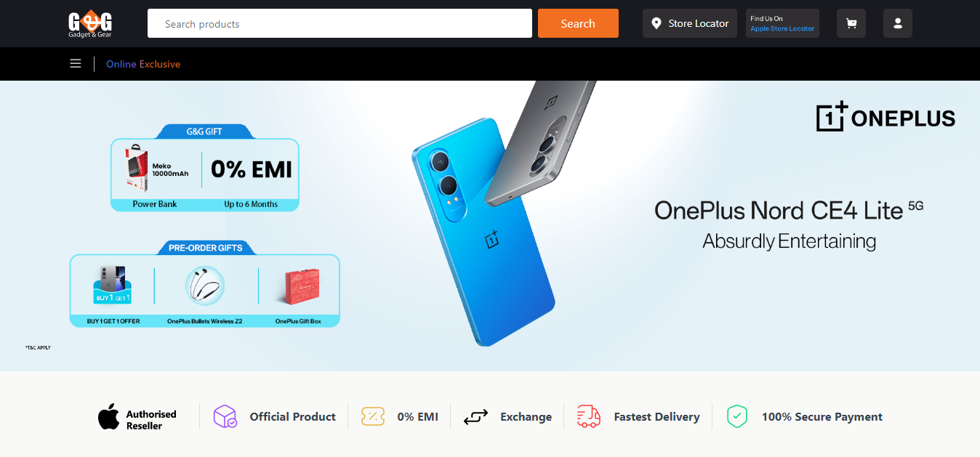980x457 pixels.
Task: Click the 0% EMI coupon icon
Action: 373,416
